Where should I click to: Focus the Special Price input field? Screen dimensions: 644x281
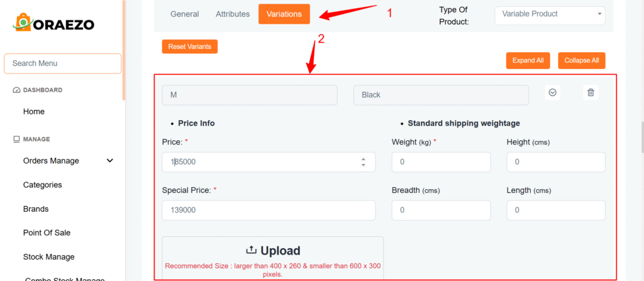click(x=269, y=211)
